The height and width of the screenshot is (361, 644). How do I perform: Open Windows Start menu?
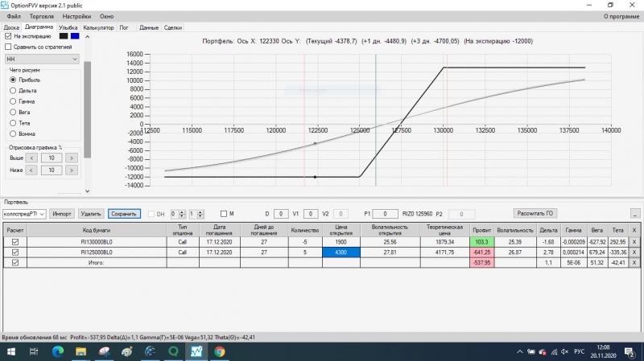point(11,351)
